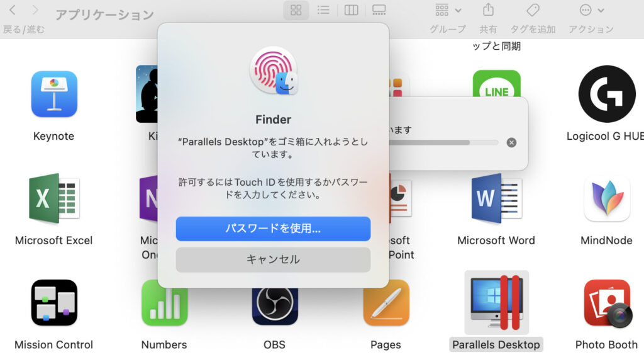Select the Microsoft OneNote icon
The width and height of the screenshot is (644, 357).
point(148,198)
